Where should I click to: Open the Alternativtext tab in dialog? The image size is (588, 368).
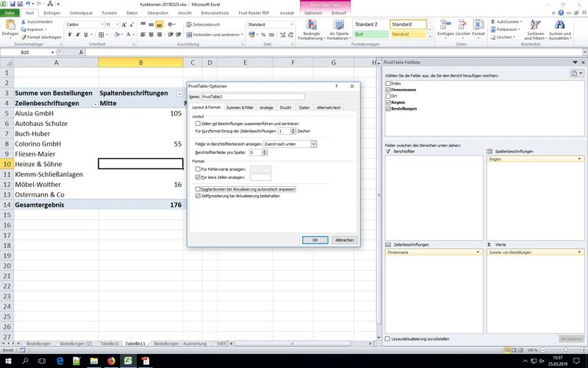click(329, 107)
